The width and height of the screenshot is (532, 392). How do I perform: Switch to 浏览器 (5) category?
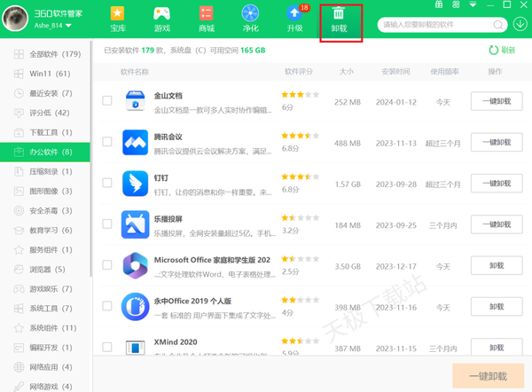[48, 269]
